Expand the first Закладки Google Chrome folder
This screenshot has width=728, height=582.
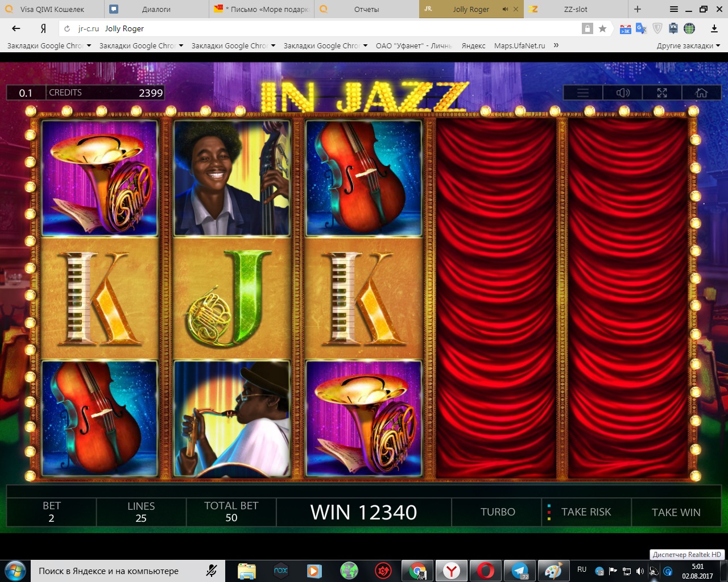[49, 45]
